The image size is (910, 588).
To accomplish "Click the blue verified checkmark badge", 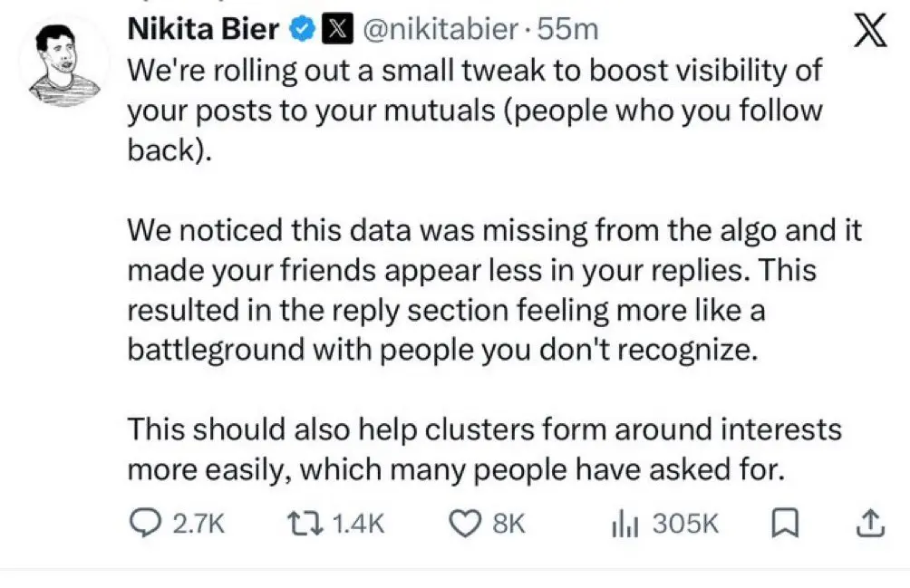I will tap(303, 30).
